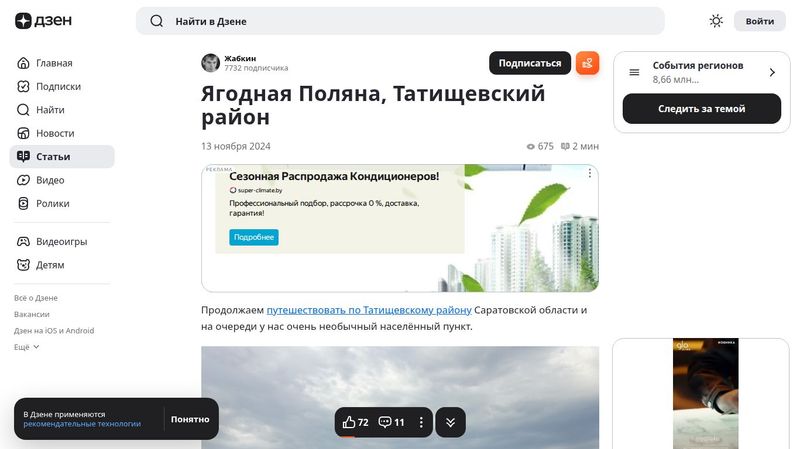This screenshot has height=449, width=800.
Task: Open three-dot menu in bottom bar
Action: tap(421, 422)
